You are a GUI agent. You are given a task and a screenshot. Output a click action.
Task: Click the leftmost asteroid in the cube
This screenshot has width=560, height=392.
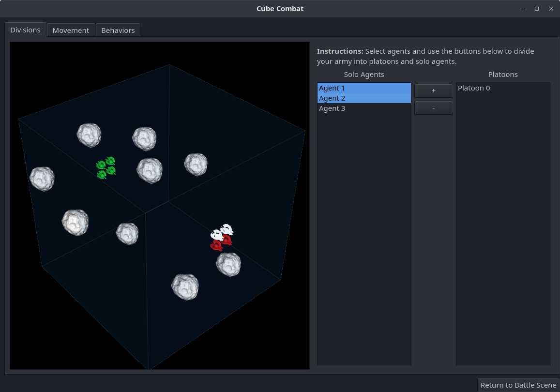coord(42,179)
